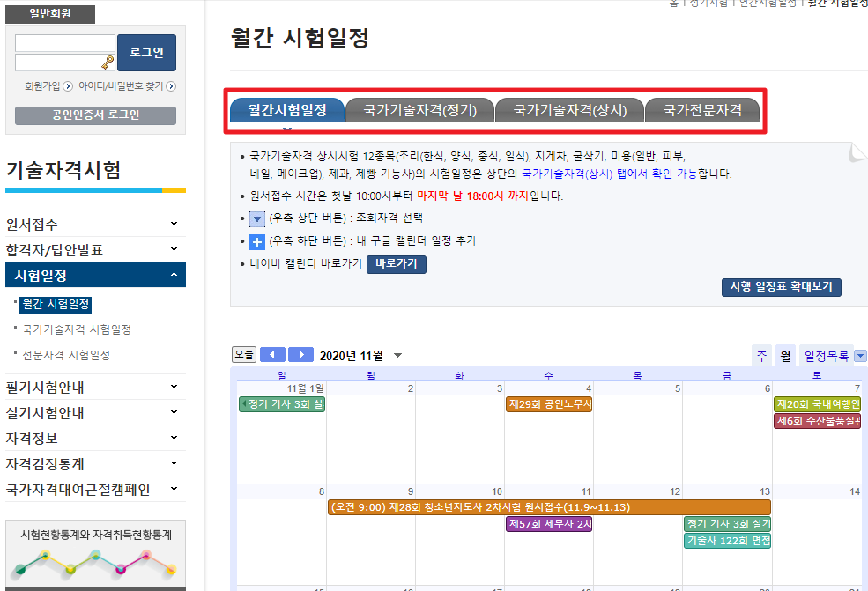Open 시행 일정표 확대보기

[x=781, y=286]
